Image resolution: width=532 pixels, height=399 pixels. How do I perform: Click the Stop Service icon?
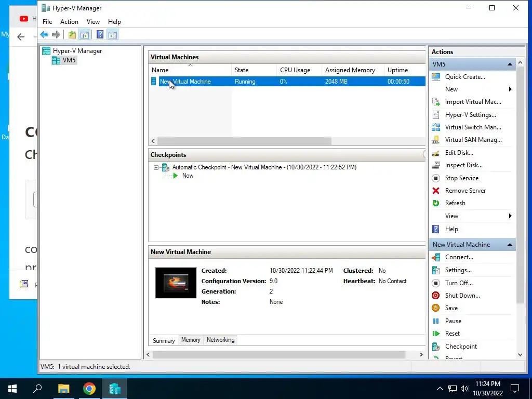pyautogui.click(x=436, y=178)
